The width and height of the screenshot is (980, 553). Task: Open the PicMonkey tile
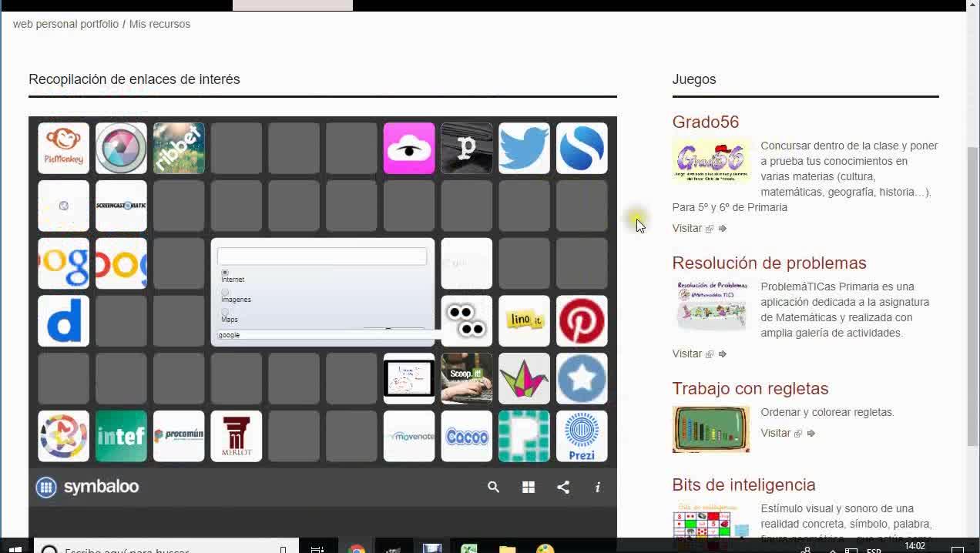coord(63,148)
